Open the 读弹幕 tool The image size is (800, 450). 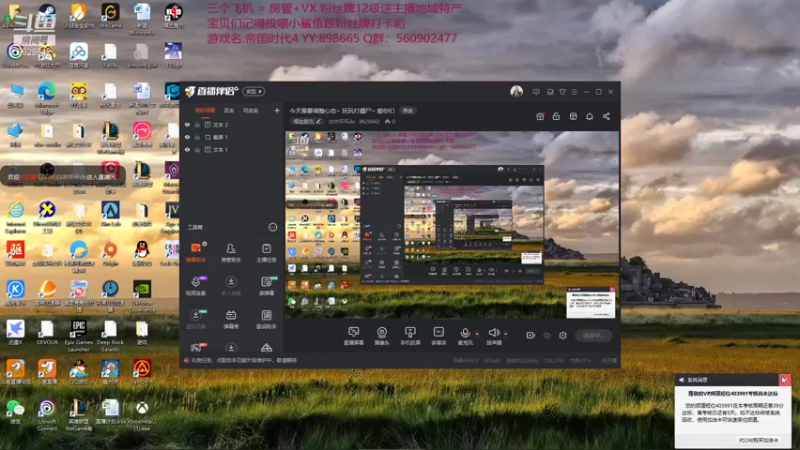click(x=266, y=286)
